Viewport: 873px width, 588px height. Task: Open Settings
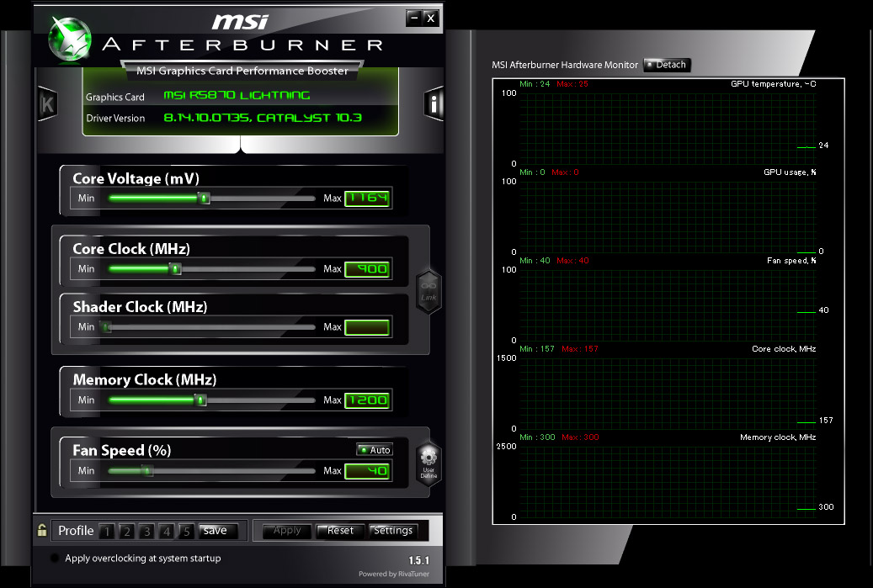[x=393, y=531]
